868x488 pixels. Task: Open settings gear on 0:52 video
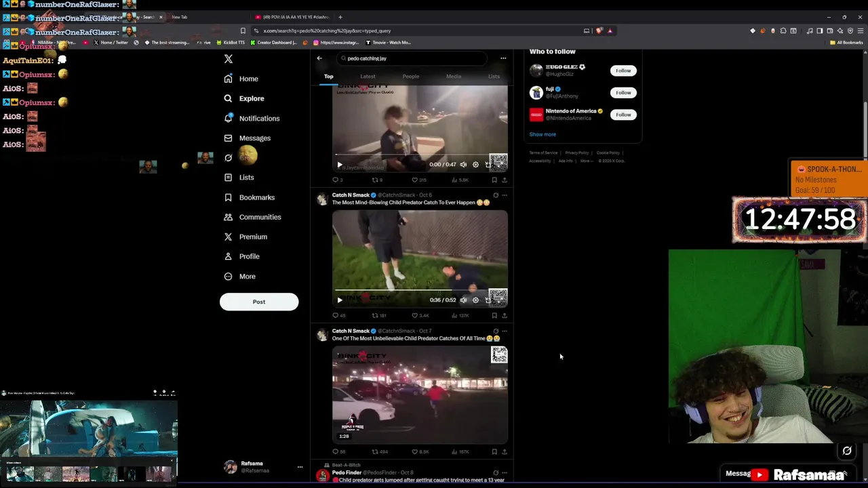click(475, 300)
